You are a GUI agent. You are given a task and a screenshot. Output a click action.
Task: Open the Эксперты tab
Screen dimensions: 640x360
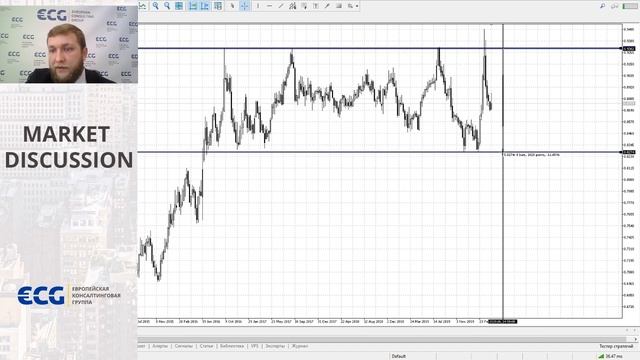275,346
